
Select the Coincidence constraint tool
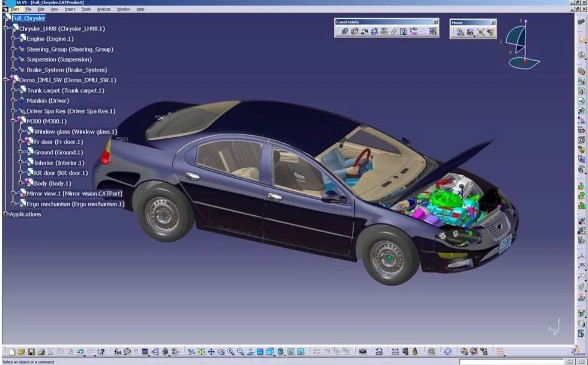click(345, 31)
